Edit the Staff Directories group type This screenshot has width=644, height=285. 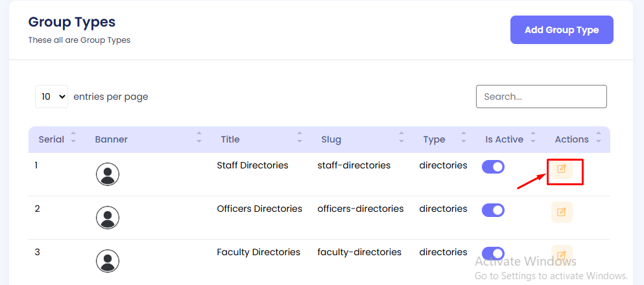[x=562, y=169]
